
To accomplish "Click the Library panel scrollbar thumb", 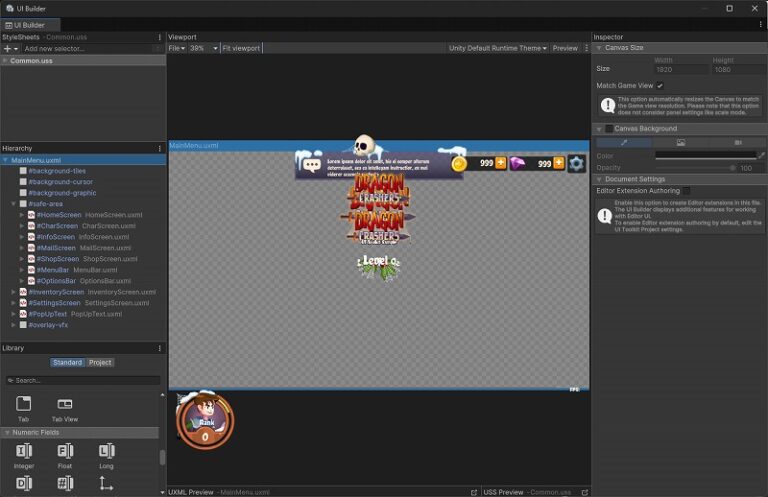I will point(163,457).
